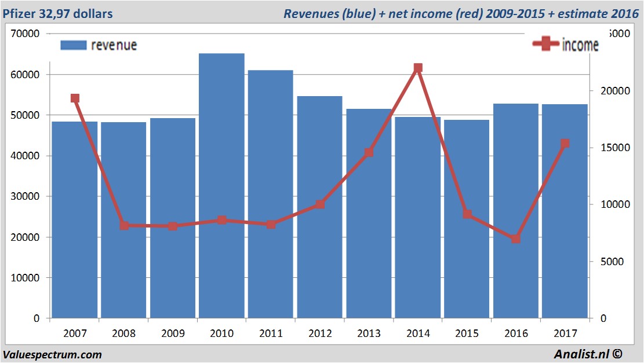The image size is (644, 363).
Task: Click the 2013 x-axis year label
Action: 369,333
